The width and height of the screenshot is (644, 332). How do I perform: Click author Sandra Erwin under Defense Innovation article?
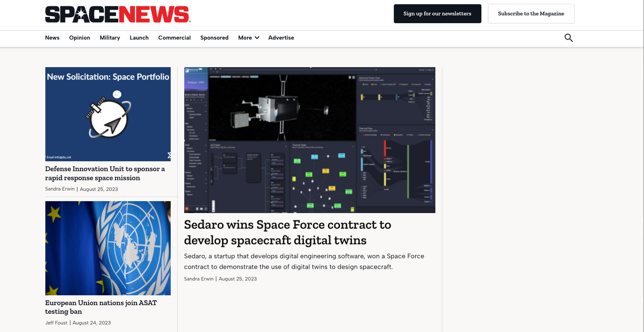pyautogui.click(x=60, y=189)
